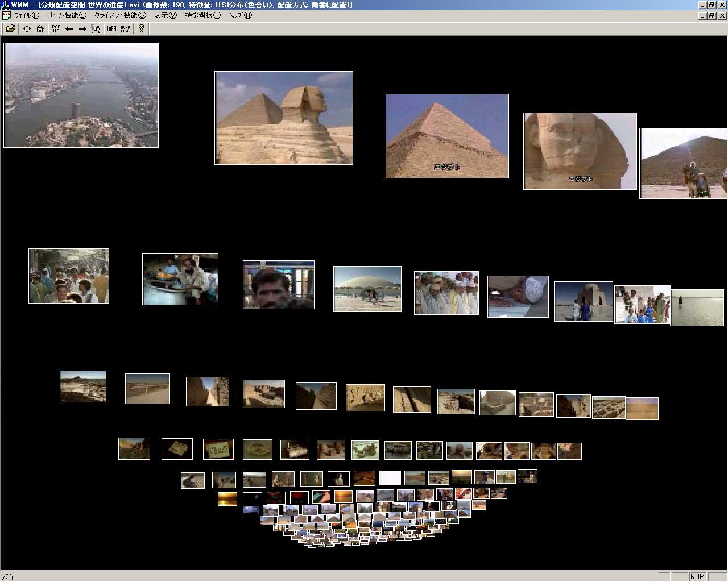Go back with the left arrow icon
This screenshot has width=728, height=582.
[69, 29]
